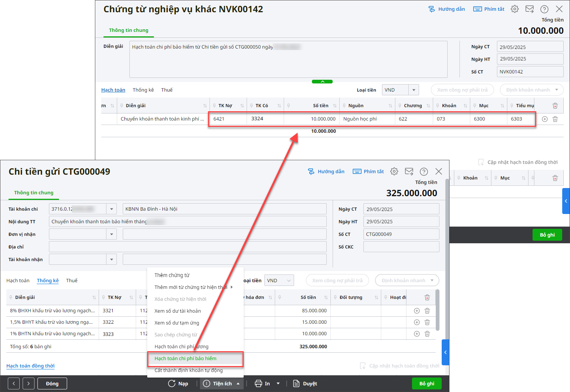
Task: Sort the Số tiền column in CTG000049 table
Action: coord(326,297)
